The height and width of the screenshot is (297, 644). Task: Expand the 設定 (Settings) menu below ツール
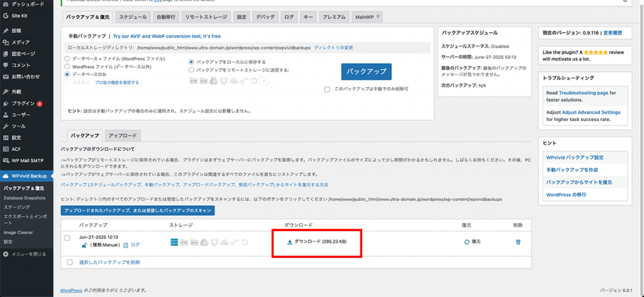tap(16, 138)
